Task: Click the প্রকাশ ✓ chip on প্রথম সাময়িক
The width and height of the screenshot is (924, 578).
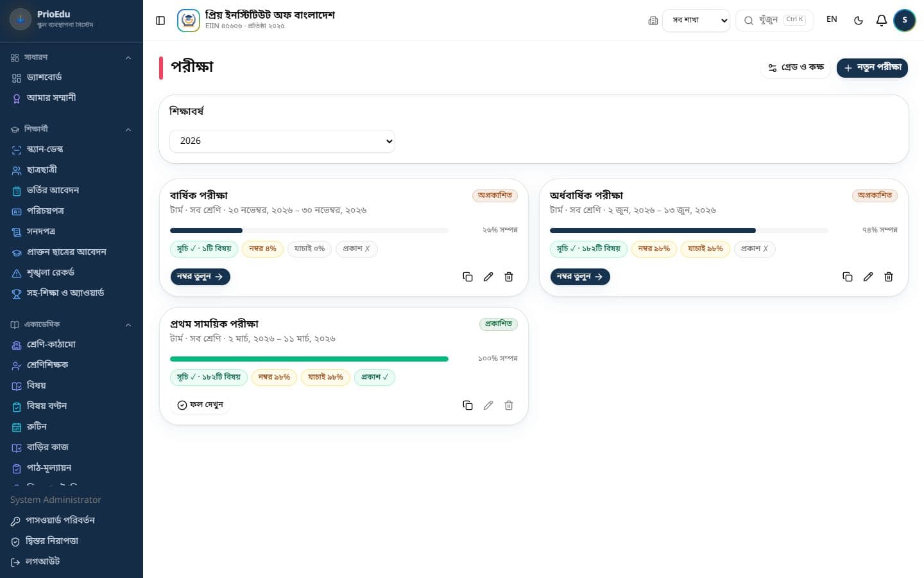Action: coord(375,377)
